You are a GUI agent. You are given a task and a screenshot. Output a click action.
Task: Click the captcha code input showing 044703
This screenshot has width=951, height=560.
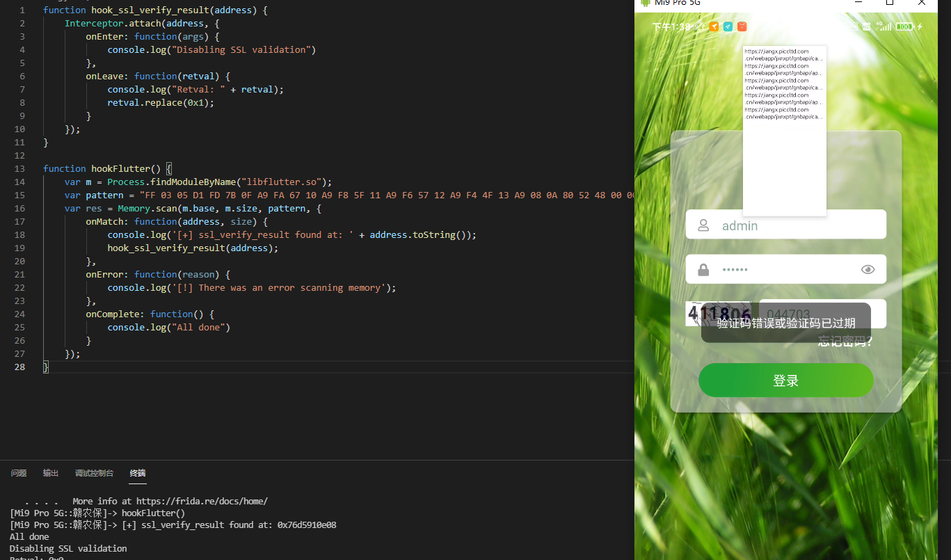822,314
